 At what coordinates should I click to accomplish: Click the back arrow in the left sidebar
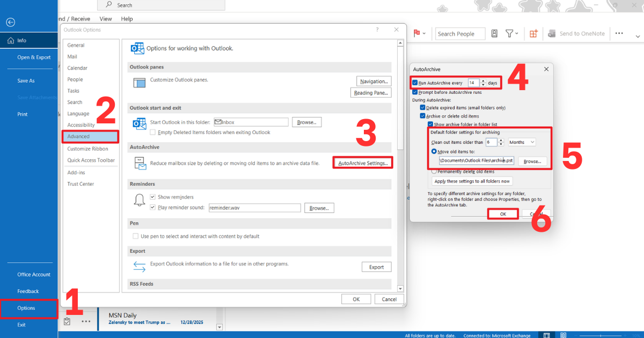10,22
